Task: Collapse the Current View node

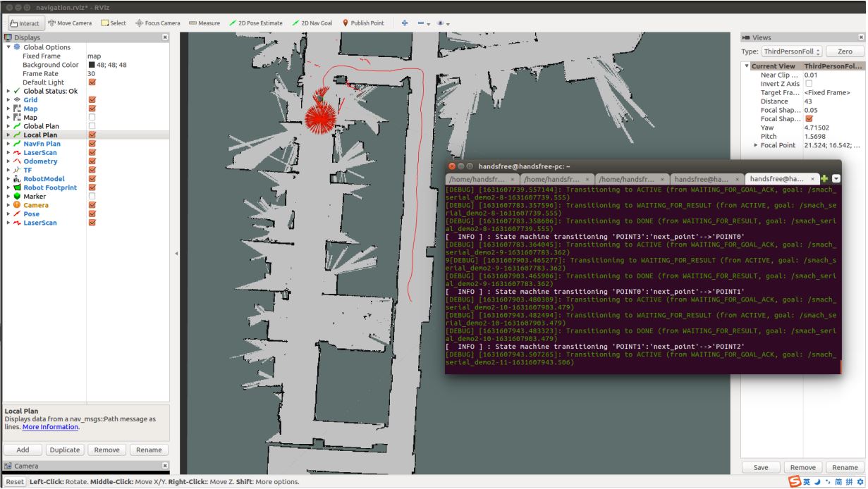Action: (747, 66)
